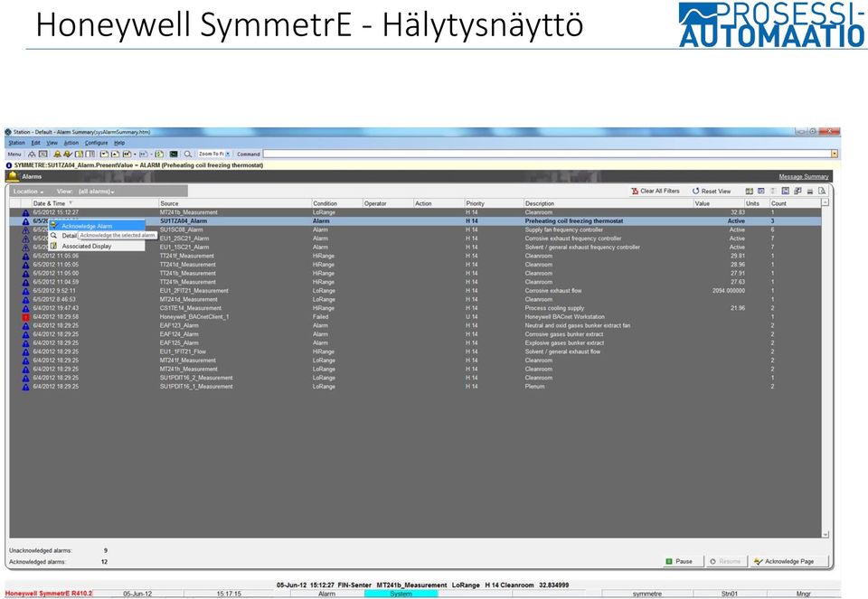Click the network tree icon beside Menu
Viewport: 868px width, 599px height.
32,154
